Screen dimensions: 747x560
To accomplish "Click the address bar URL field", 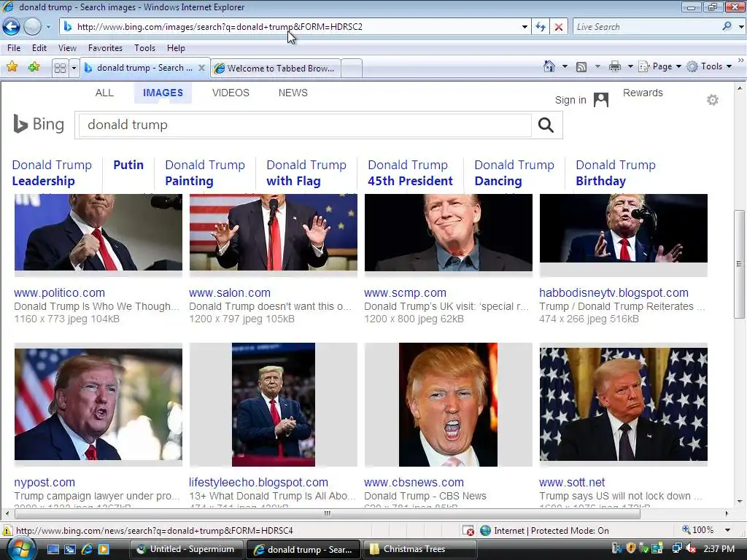I will tap(295, 27).
